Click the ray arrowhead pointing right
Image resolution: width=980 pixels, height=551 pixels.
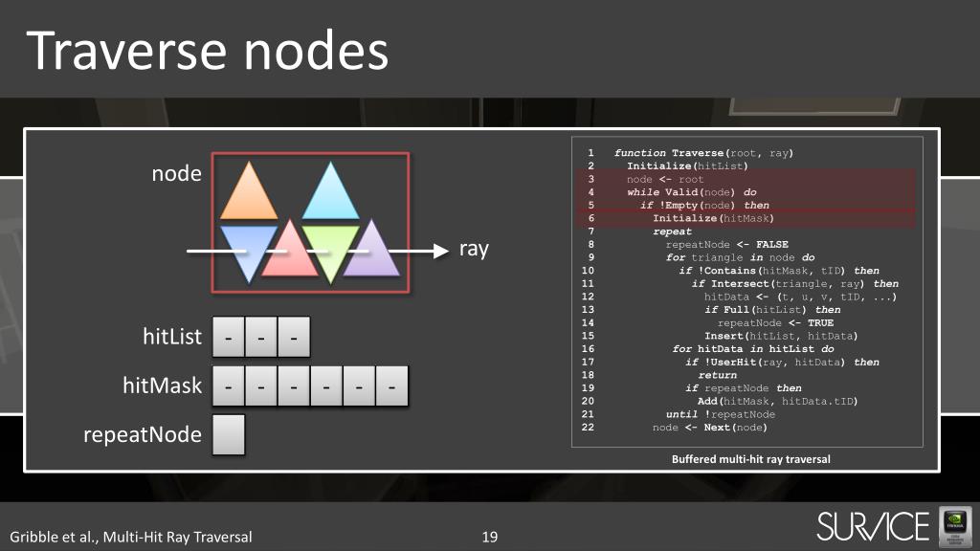pos(441,251)
